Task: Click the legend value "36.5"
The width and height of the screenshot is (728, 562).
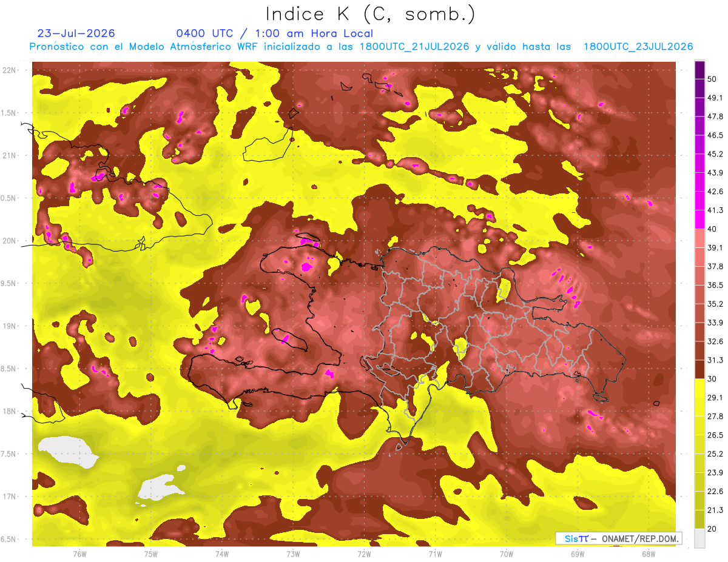Action: coord(715,285)
